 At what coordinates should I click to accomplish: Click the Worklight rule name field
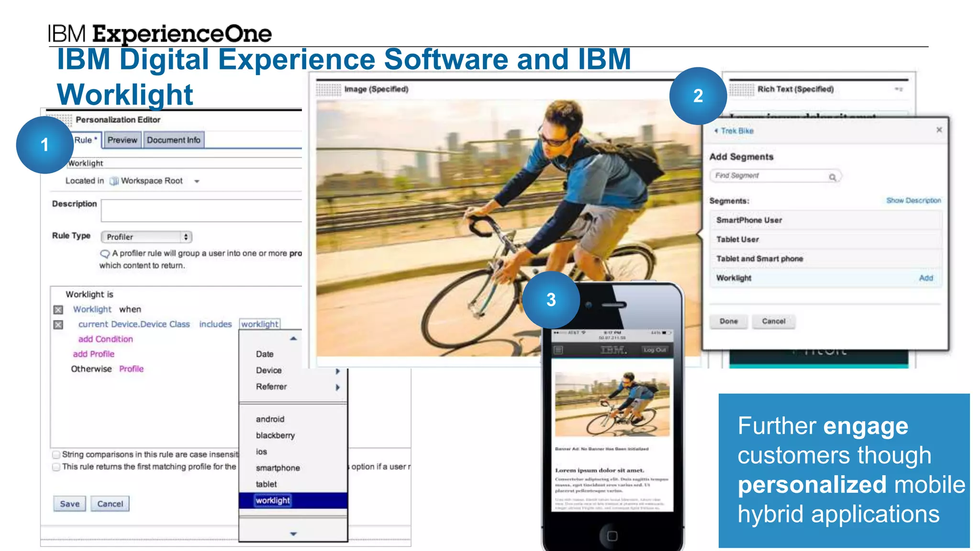click(184, 163)
